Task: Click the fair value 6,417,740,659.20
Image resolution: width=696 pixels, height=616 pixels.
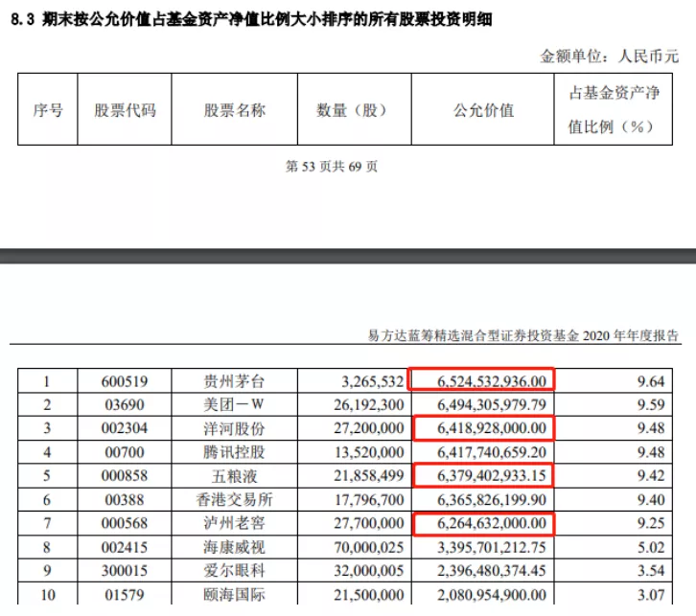Action: point(492,452)
